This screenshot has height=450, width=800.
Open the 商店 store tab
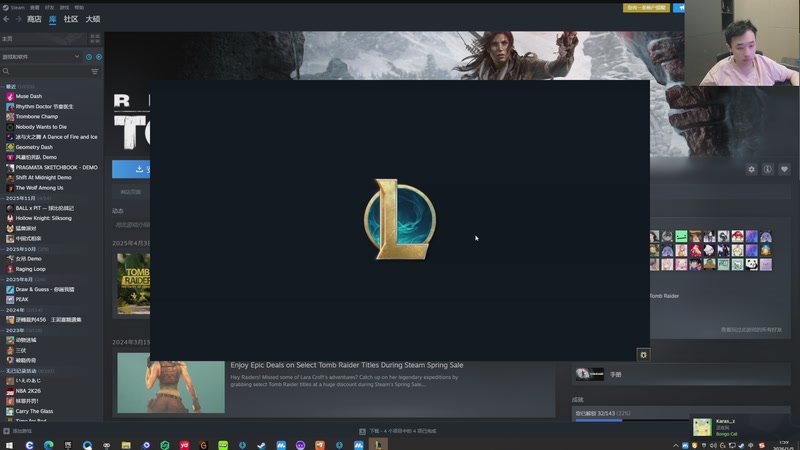34,19
